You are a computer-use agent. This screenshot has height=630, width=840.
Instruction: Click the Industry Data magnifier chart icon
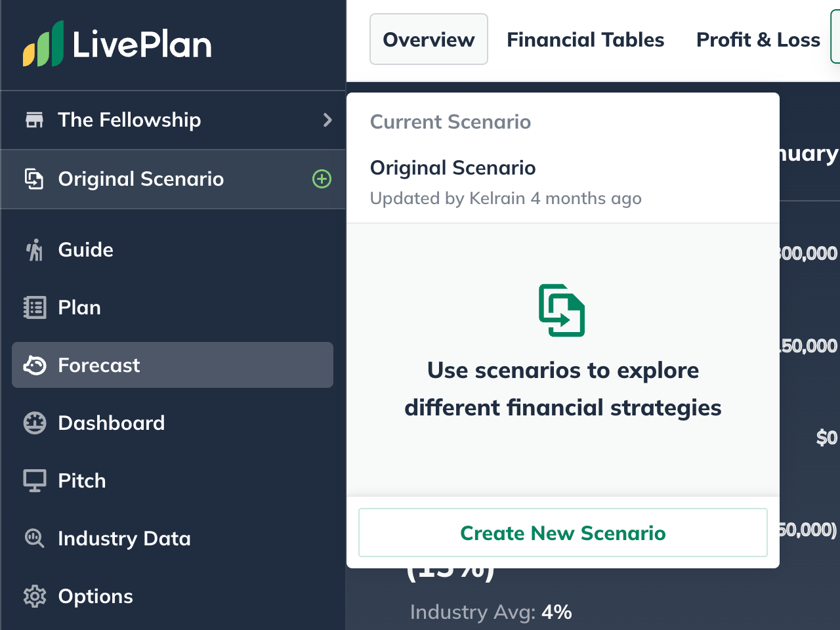[34, 539]
